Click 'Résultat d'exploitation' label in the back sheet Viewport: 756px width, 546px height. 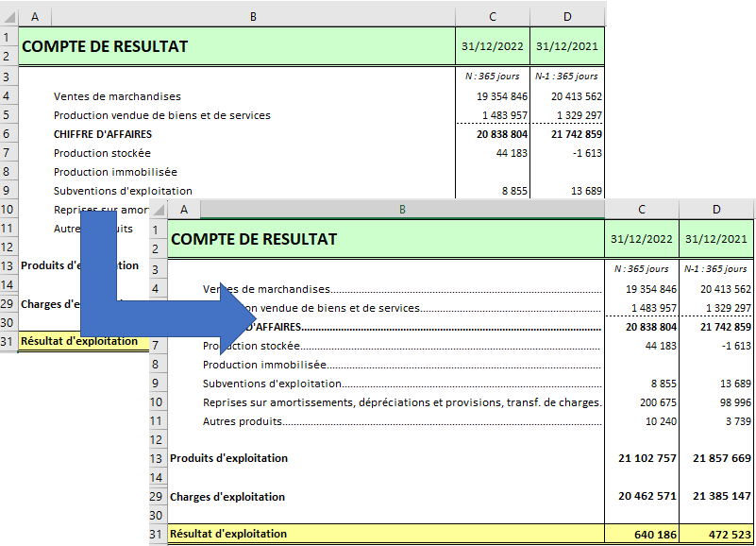point(79,341)
